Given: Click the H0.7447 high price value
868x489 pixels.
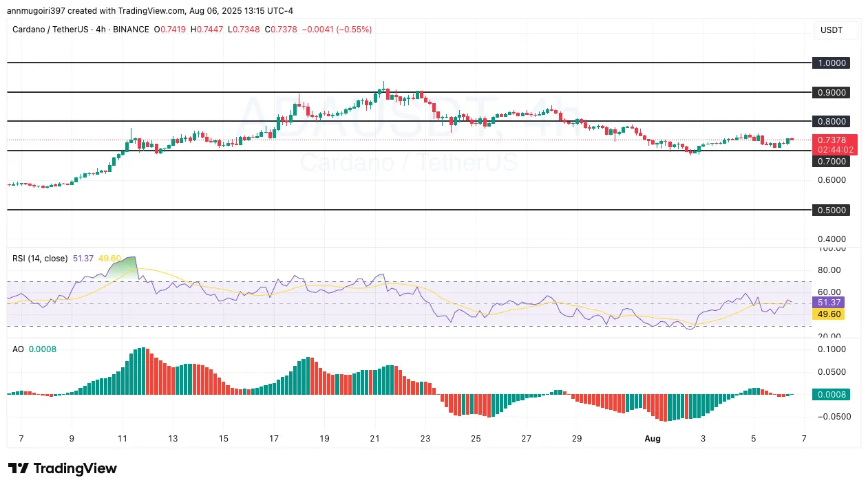Looking at the screenshot, I should pos(207,30).
